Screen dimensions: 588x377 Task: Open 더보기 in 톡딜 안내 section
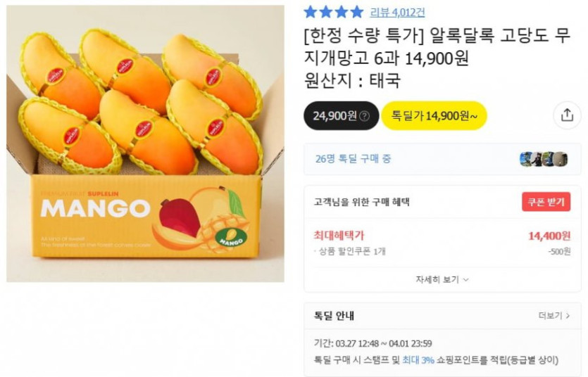pyautogui.click(x=554, y=316)
